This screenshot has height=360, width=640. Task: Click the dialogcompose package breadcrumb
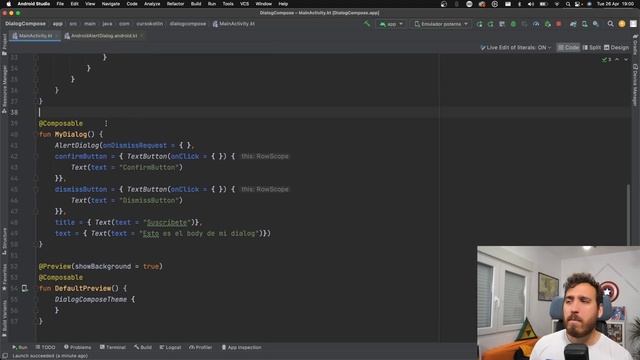[x=188, y=24]
